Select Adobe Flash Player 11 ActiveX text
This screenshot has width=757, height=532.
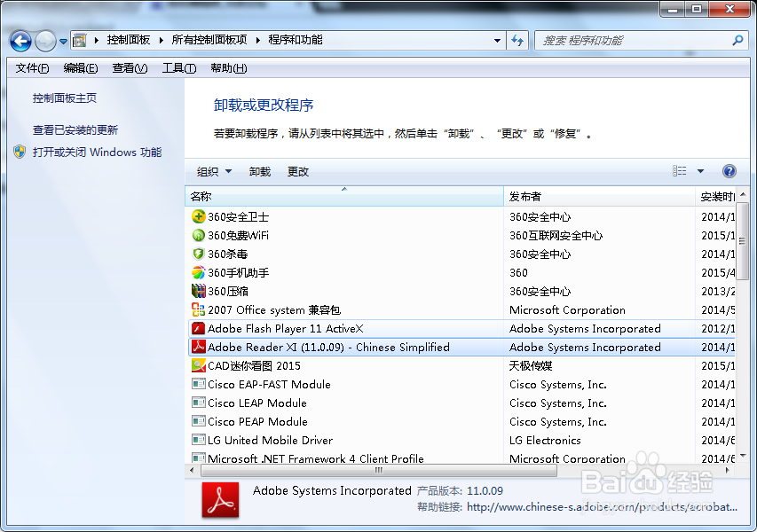pos(286,328)
